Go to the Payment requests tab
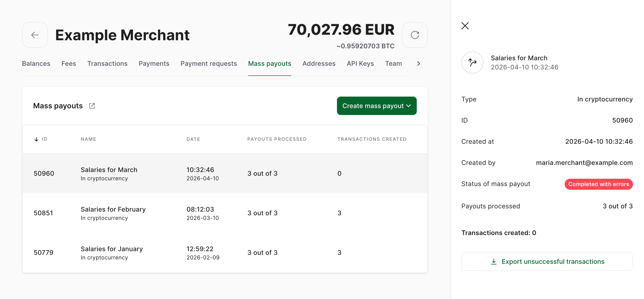 [209, 63]
